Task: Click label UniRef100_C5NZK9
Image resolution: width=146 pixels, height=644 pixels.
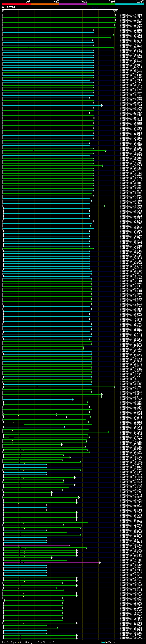Action: point(131,55)
